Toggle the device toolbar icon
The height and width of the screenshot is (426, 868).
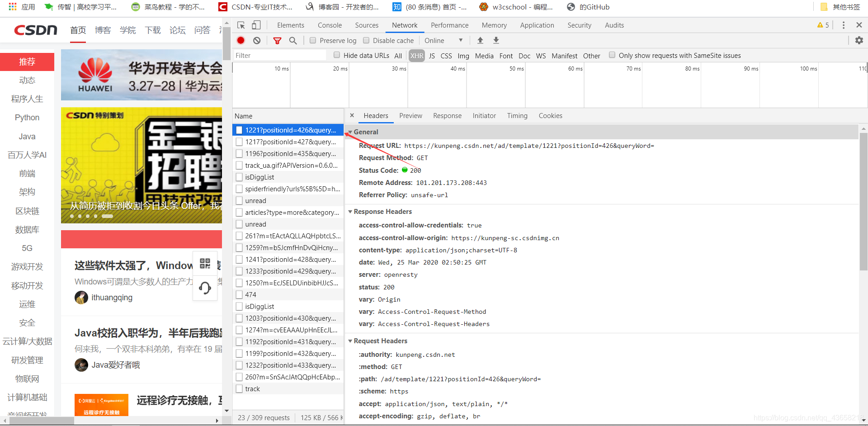click(x=256, y=25)
